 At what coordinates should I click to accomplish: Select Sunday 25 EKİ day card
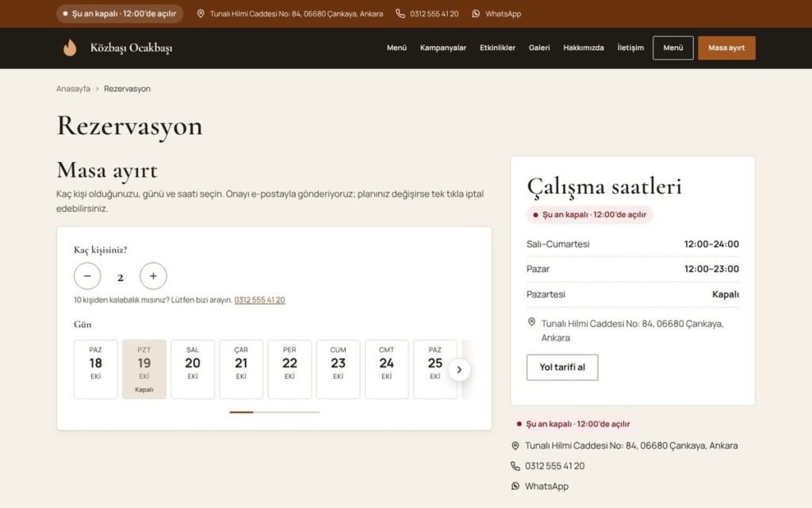(435, 369)
